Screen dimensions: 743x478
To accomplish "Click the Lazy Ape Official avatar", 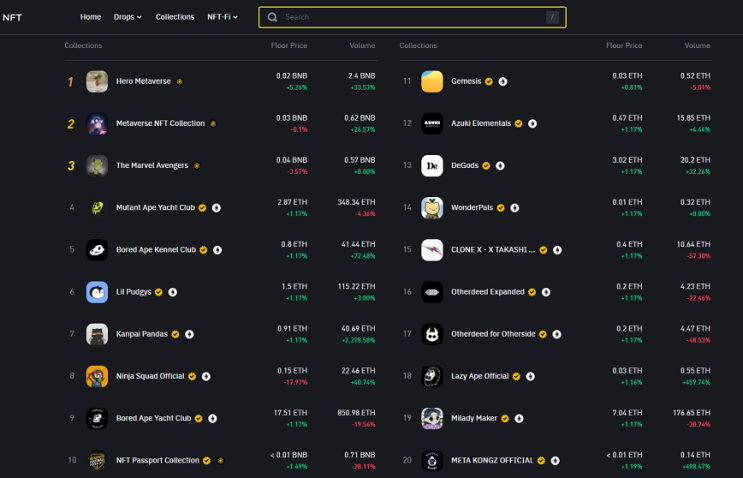I will (x=432, y=376).
